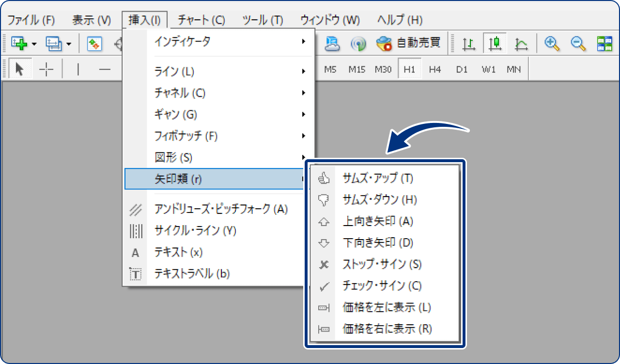Select ストップ・サイン from the arrows submenu

[x=383, y=264]
